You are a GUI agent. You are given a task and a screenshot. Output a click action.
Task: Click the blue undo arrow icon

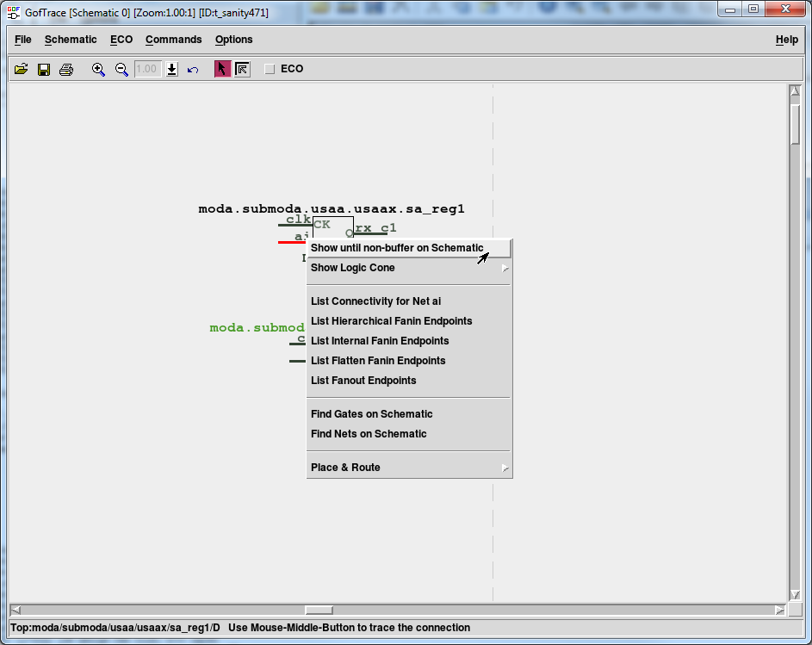[193, 69]
